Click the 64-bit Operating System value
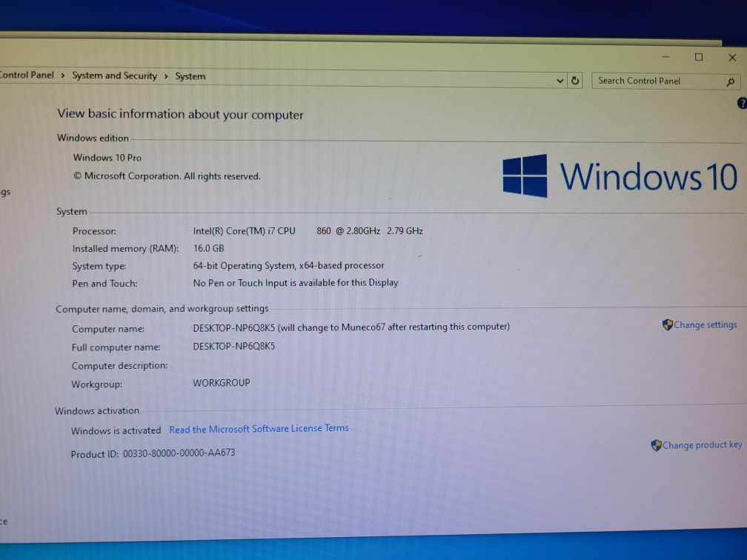Viewport: 747px width, 560px height. tap(288, 265)
